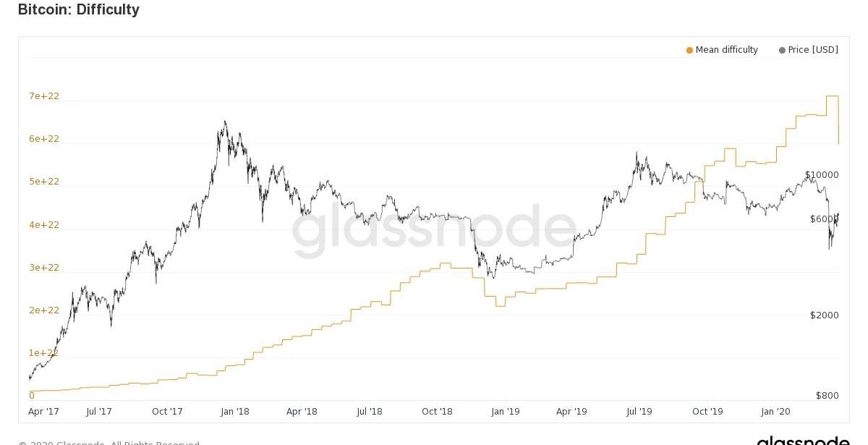Click the 4e+22 difficulty axis label
The image size is (868, 445).
(x=44, y=225)
